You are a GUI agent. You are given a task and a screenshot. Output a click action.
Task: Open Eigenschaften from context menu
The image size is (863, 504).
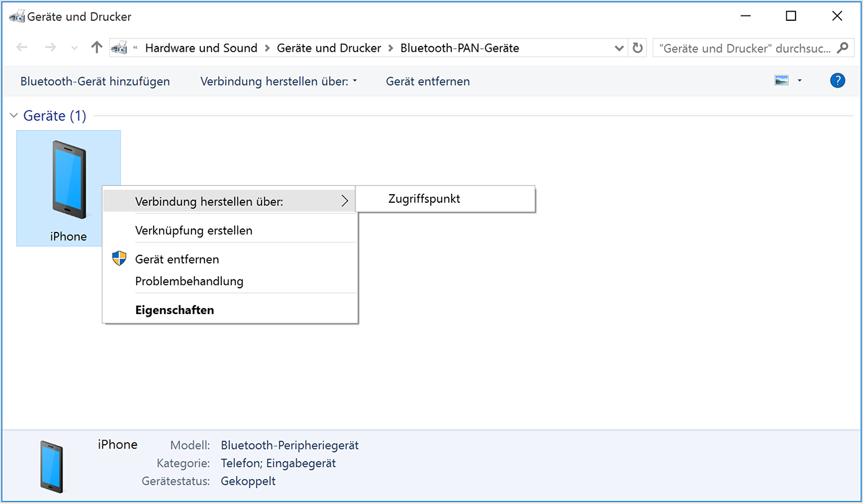click(x=229, y=311)
